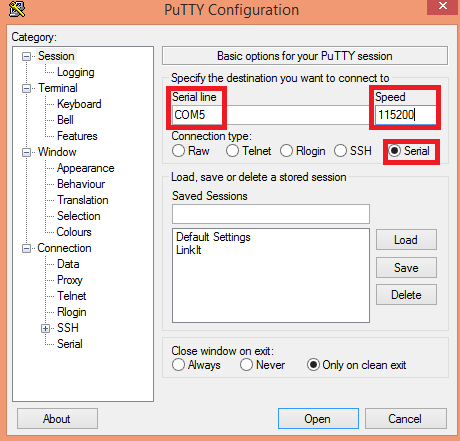Click the Open button

318,419
